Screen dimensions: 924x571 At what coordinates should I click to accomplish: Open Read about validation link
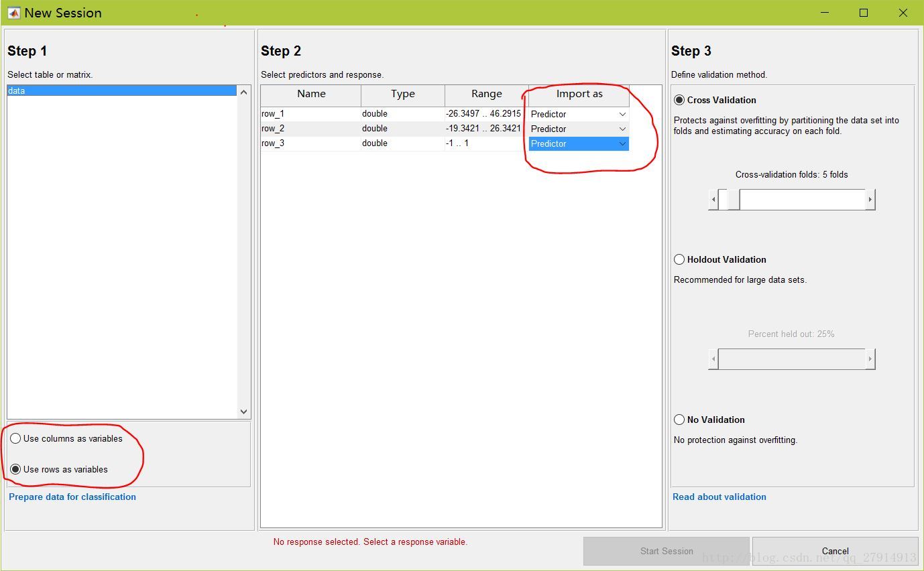click(x=719, y=497)
